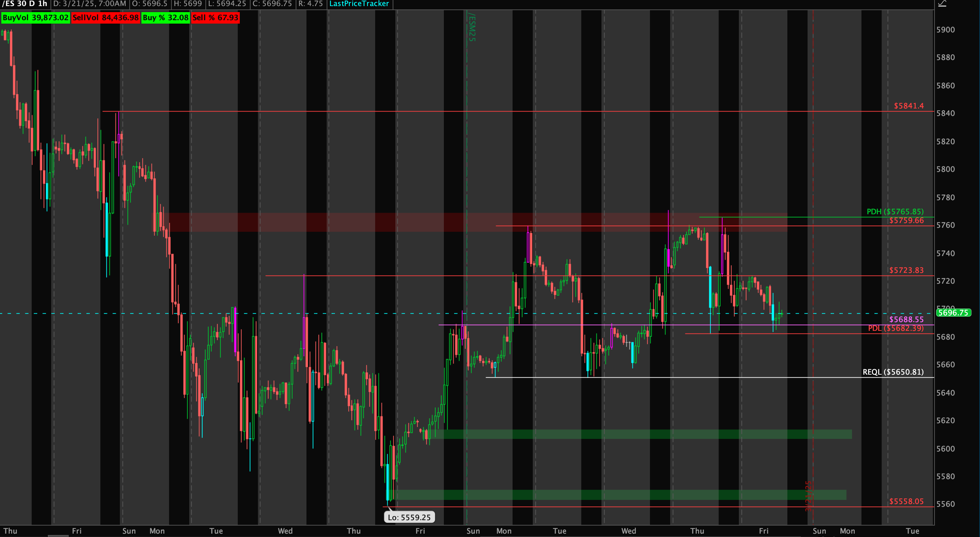The image size is (980, 537).
Task: Click the drawings curve icon above price axis
Action: point(942,4)
